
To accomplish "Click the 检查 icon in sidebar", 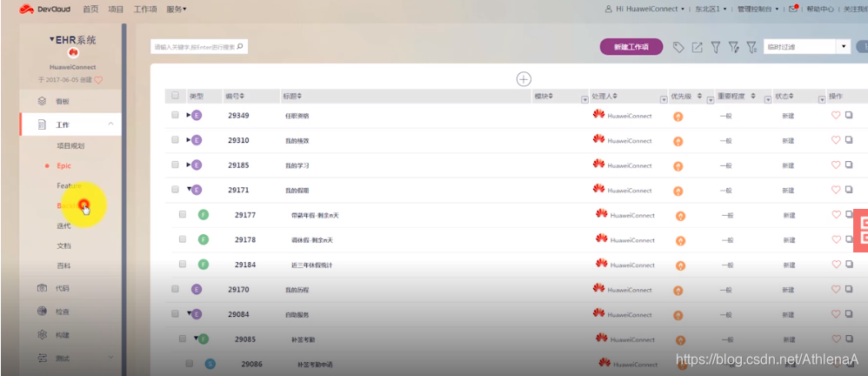I will click(42, 312).
